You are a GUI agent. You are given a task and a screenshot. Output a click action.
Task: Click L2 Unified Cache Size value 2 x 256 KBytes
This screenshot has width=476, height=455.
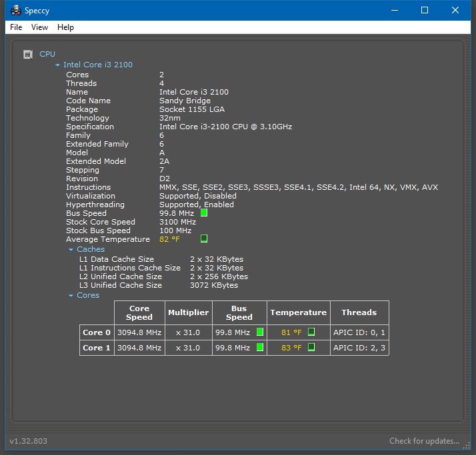point(219,276)
